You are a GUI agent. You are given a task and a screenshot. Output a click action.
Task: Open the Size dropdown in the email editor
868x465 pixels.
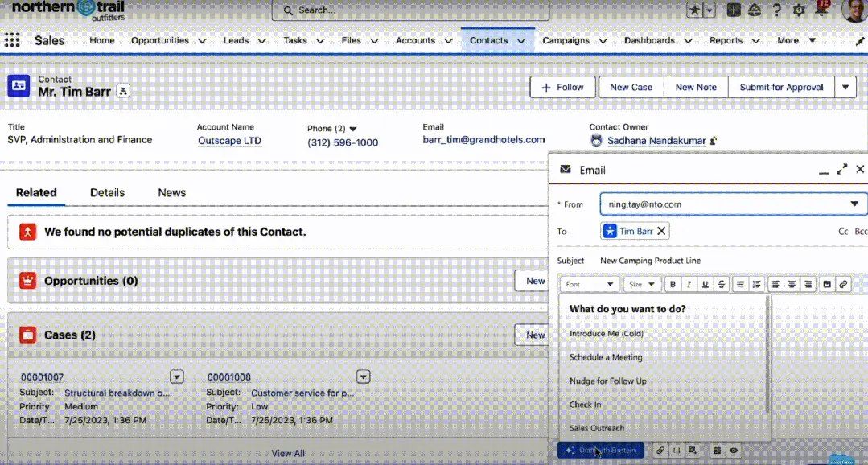(x=642, y=285)
